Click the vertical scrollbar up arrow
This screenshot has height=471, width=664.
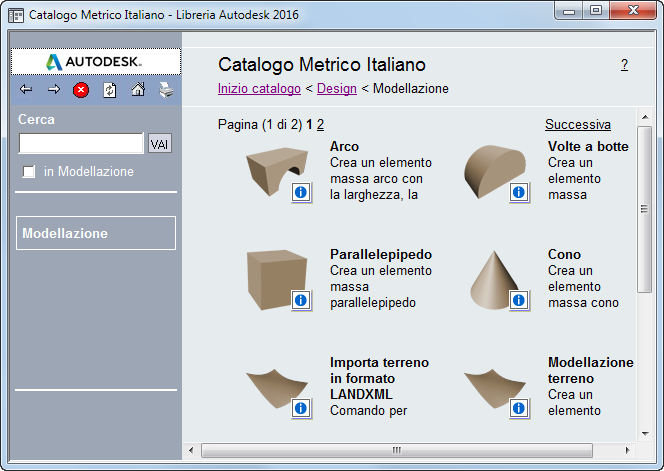click(645, 117)
